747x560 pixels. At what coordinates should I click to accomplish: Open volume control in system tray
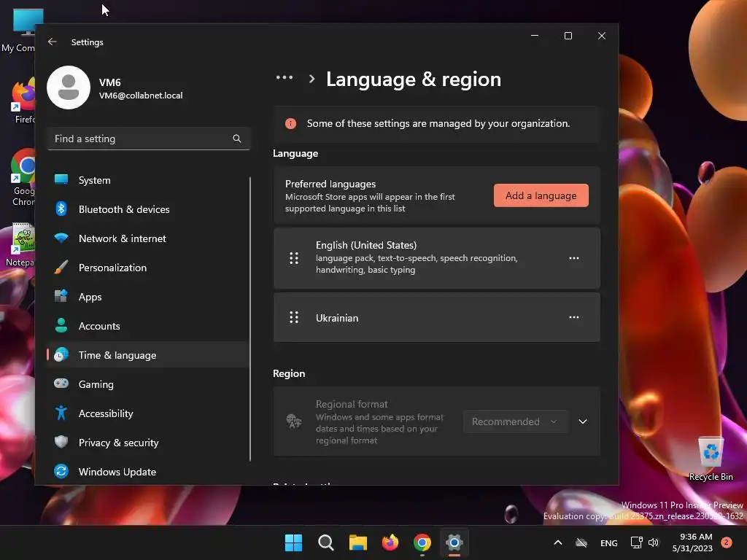click(x=654, y=542)
